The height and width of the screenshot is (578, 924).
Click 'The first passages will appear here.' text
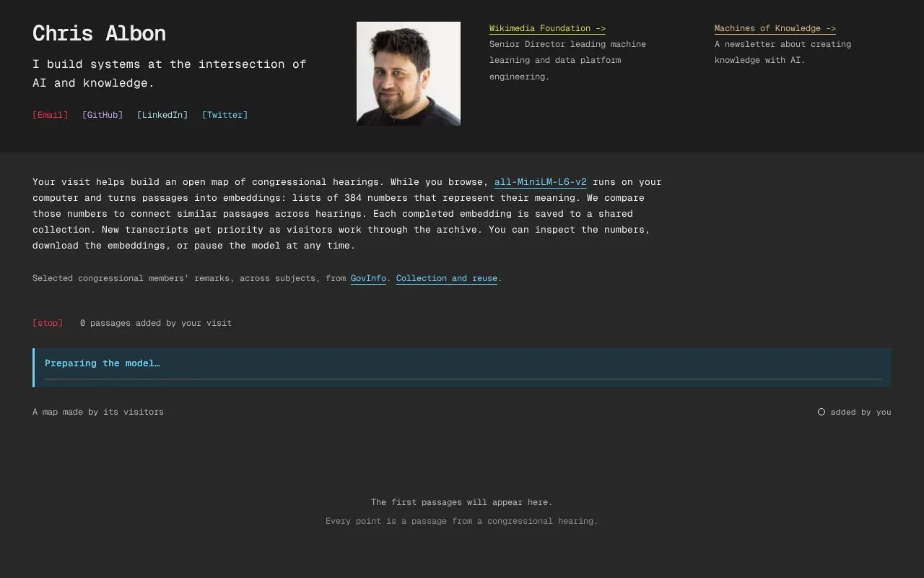click(462, 502)
